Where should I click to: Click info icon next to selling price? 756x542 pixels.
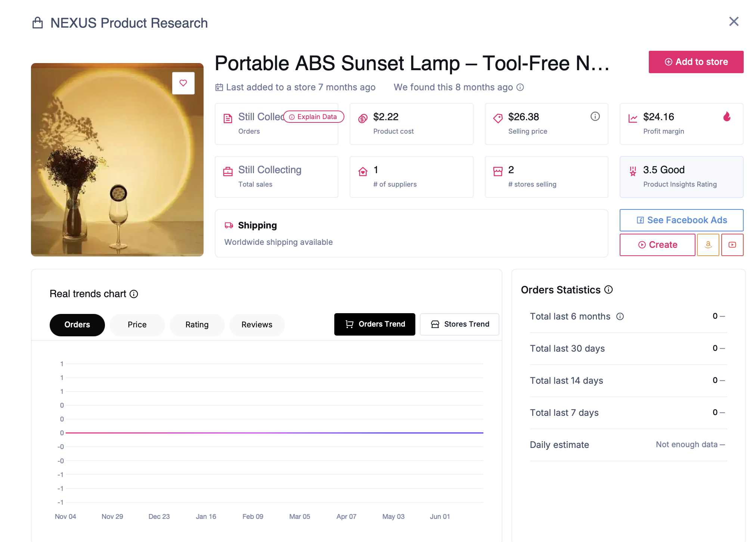point(595,116)
